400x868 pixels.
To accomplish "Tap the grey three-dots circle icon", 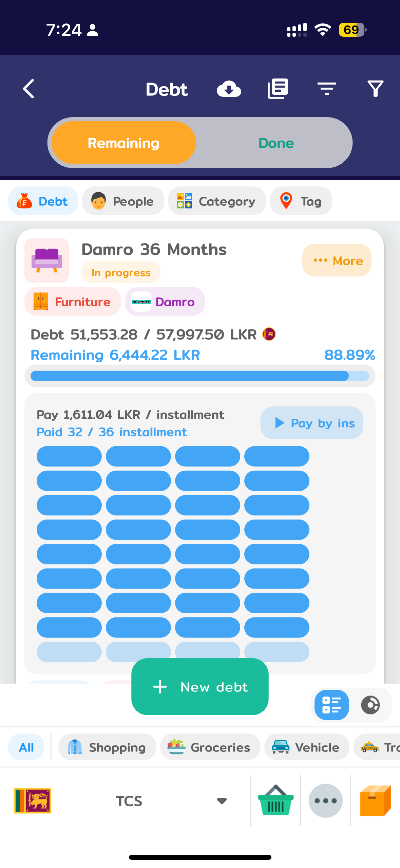I will coord(325,801).
